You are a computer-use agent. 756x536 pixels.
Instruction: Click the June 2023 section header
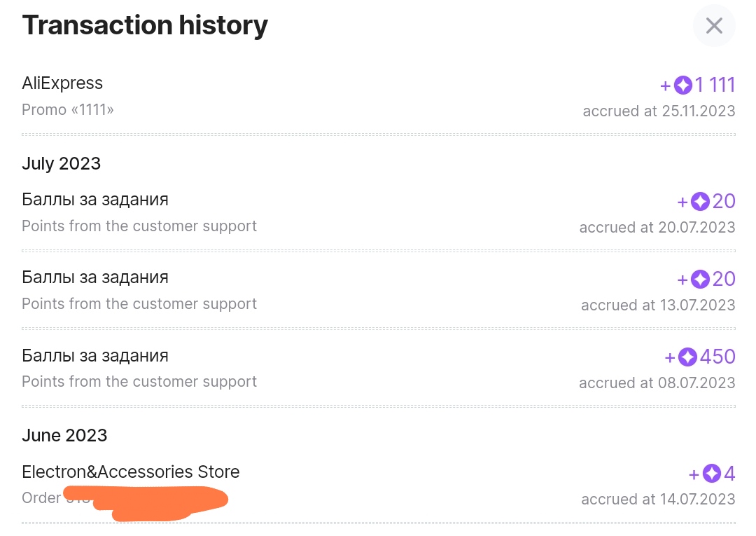[64, 435]
